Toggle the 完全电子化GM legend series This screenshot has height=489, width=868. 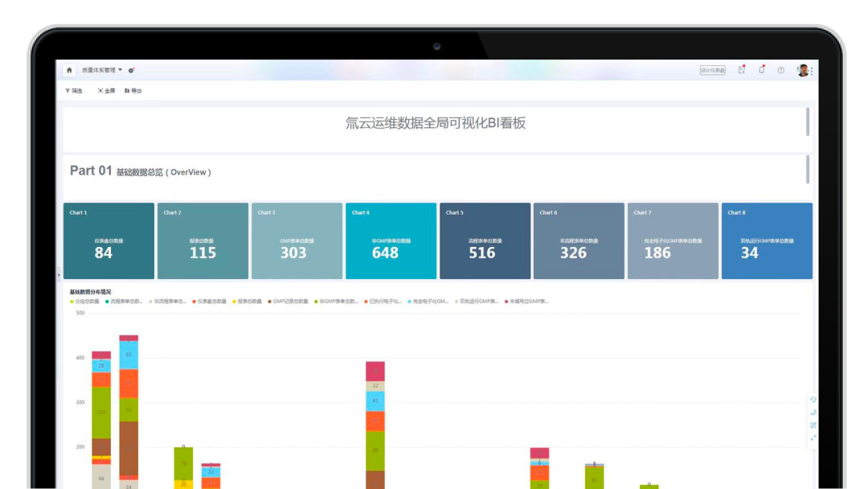coord(428,302)
